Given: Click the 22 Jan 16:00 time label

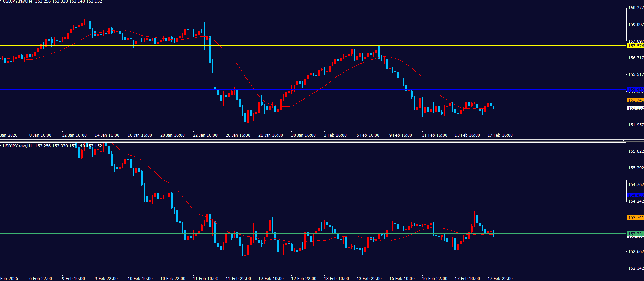Looking at the screenshot, I should pos(205,135).
